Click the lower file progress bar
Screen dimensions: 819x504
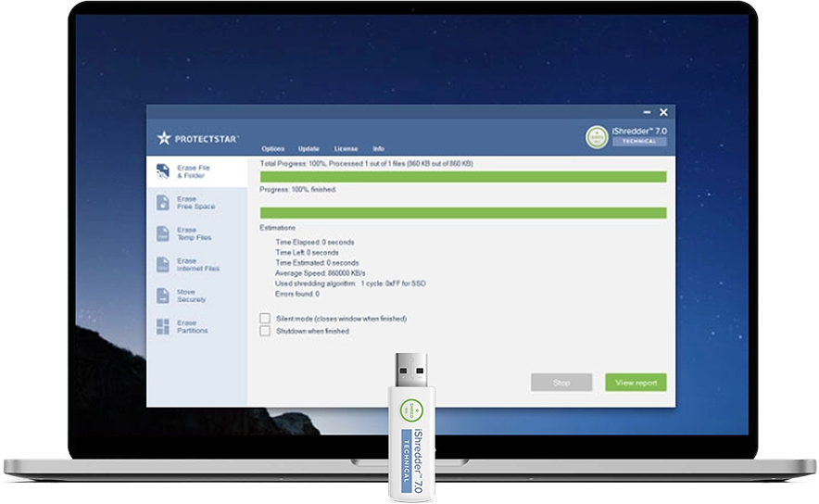tap(463, 212)
